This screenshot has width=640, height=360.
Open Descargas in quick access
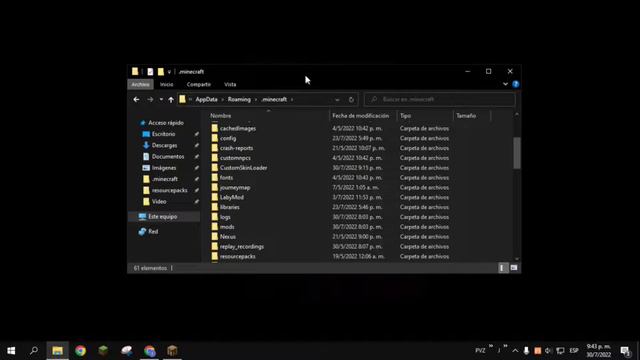[164, 145]
